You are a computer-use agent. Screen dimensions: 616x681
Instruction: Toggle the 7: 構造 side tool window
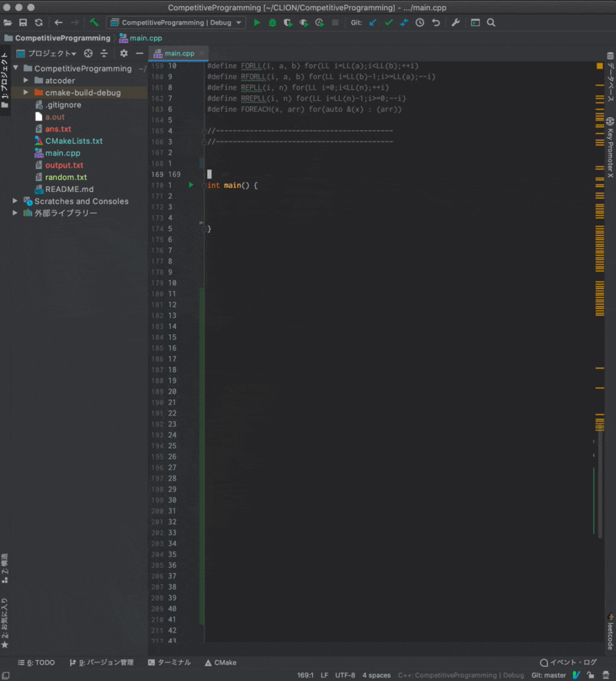pyautogui.click(x=5, y=568)
